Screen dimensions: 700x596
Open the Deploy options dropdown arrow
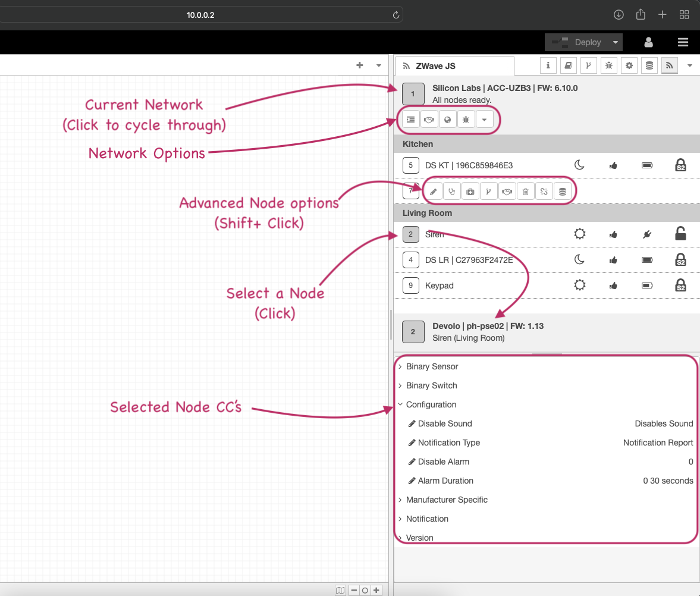click(x=616, y=42)
